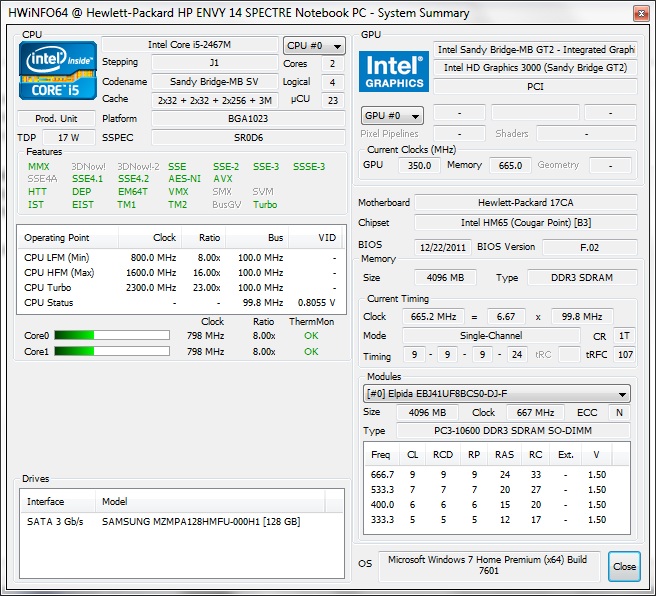The image size is (656, 596).
Task: Click the Motherboard Hewlett-Packard 17CA field
Action: click(525, 203)
